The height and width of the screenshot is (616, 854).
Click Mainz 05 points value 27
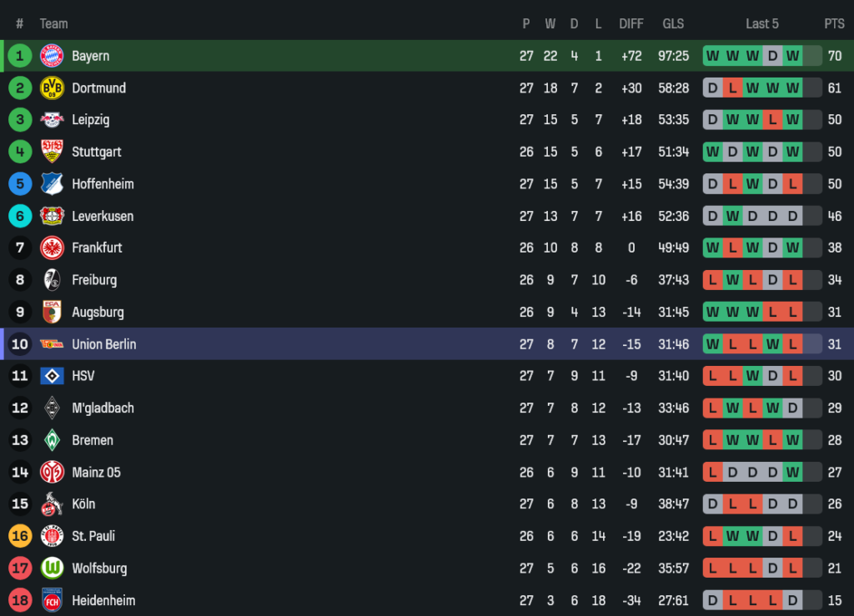pos(834,473)
